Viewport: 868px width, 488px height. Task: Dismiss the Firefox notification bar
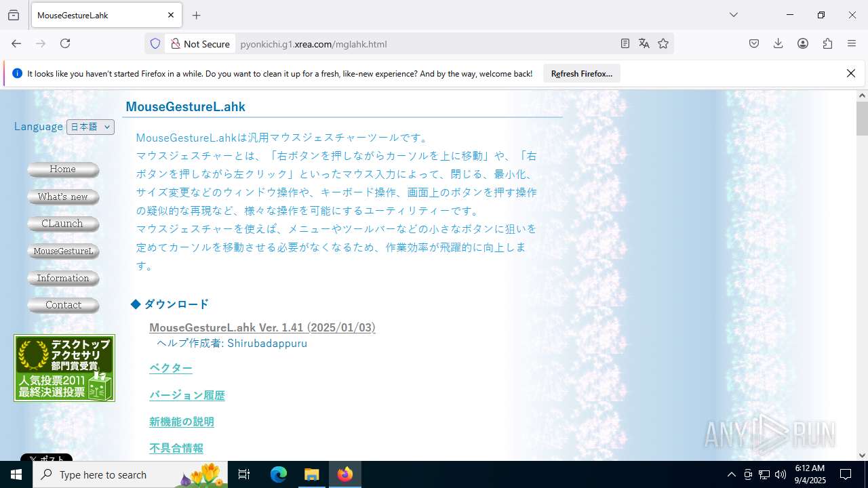851,73
